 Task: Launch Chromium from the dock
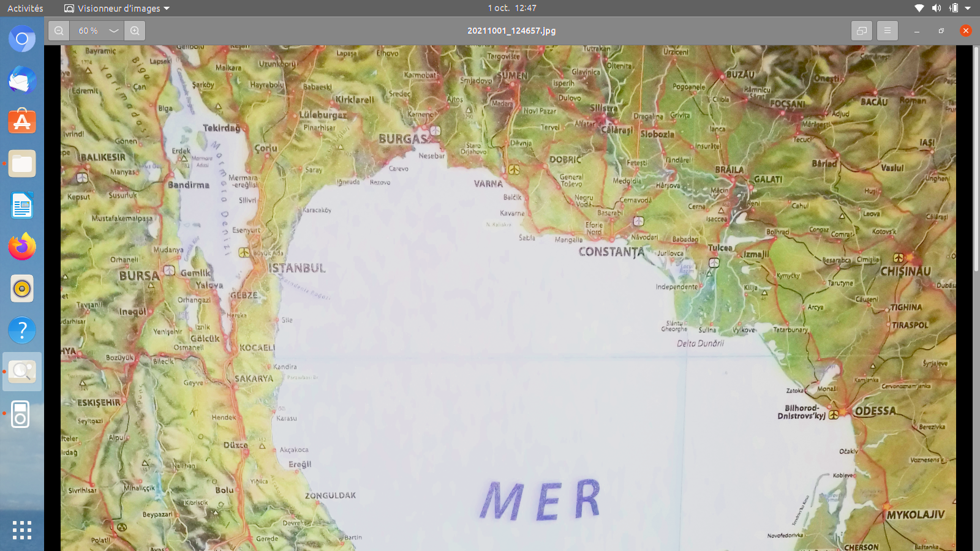[22, 39]
